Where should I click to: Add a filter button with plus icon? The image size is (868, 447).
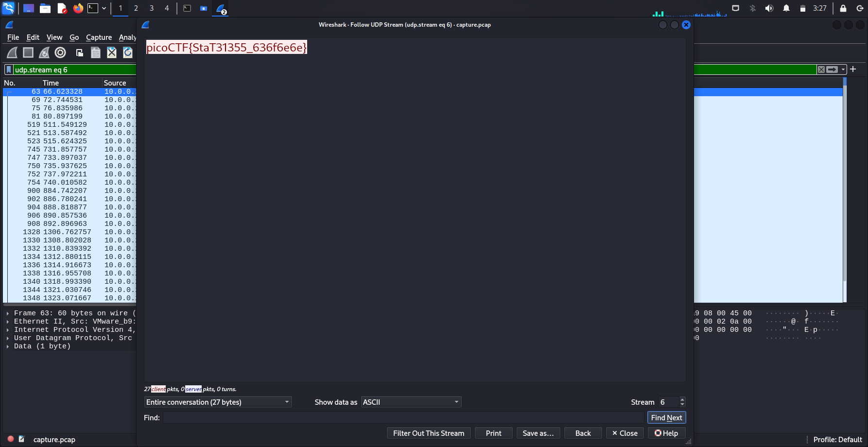click(853, 69)
